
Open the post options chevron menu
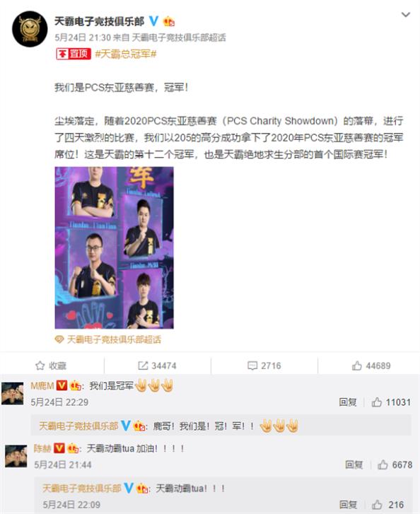point(406,15)
